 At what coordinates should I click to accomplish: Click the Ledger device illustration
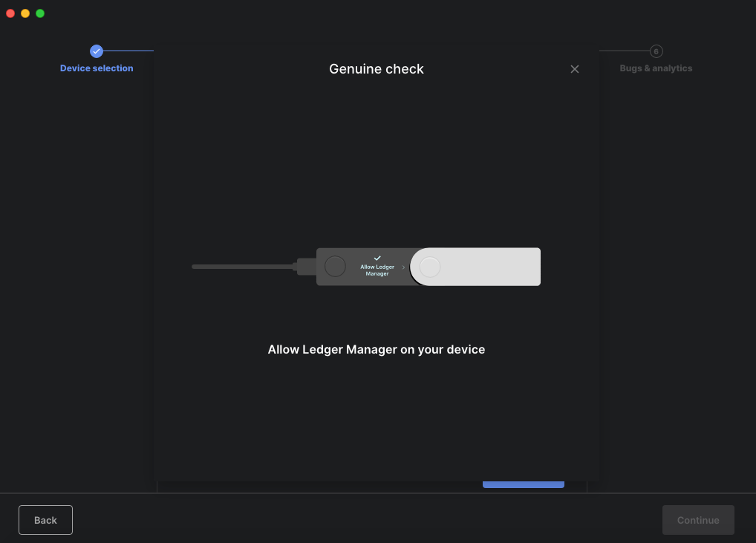point(366,267)
